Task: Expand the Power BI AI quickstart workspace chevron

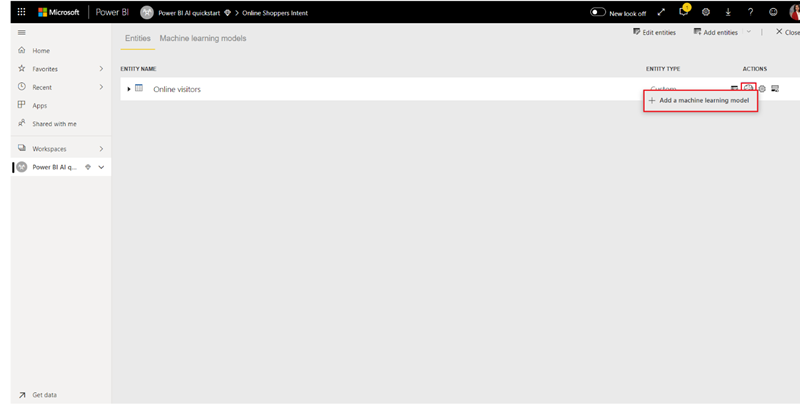Action: click(x=101, y=167)
